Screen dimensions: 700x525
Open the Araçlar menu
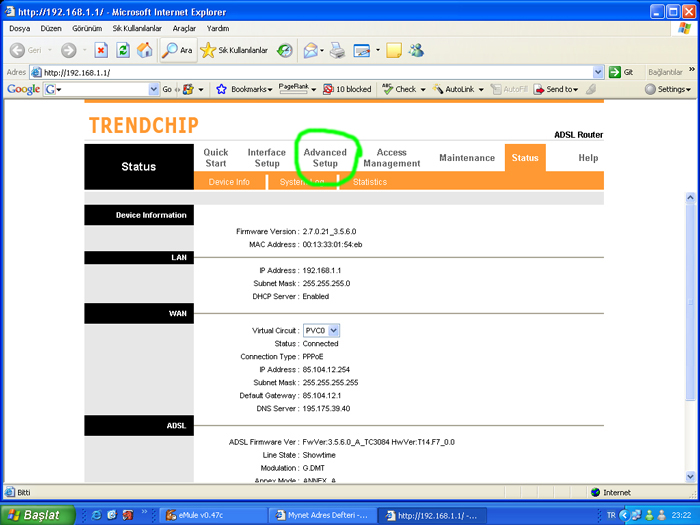click(x=184, y=29)
